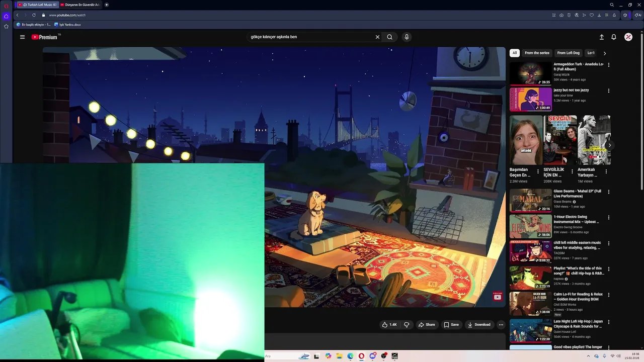644x362 pixels.
Task: Open options for 1-Hour Electro Swing video
Action: click(x=609, y=218)
